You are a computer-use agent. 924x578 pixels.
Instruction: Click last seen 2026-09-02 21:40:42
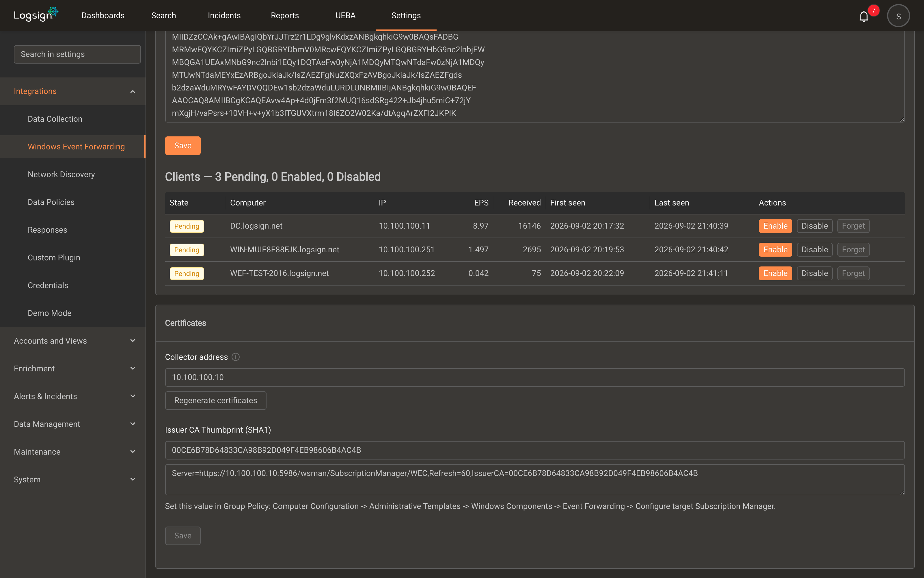(691, 250)
